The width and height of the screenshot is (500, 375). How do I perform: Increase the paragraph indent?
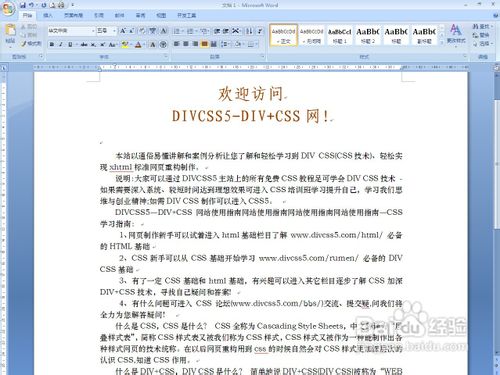click(x=226, y=31)
